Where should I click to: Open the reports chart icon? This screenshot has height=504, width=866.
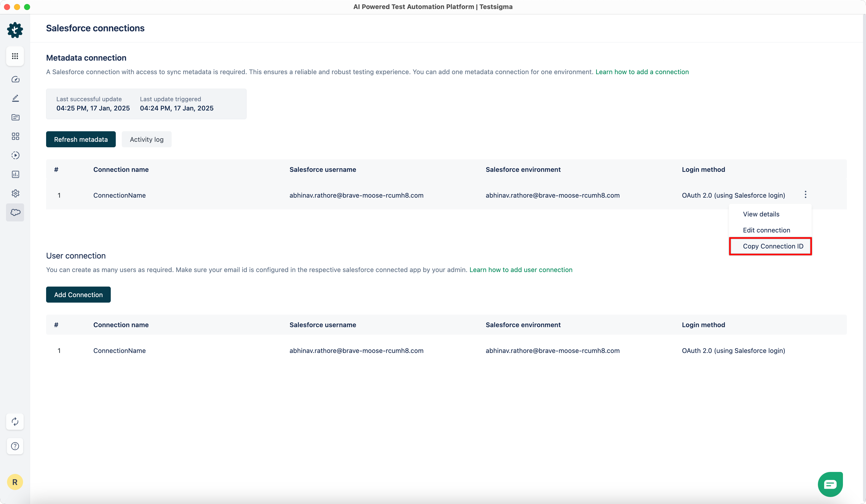pyautogui.click(x=15, y=174)
